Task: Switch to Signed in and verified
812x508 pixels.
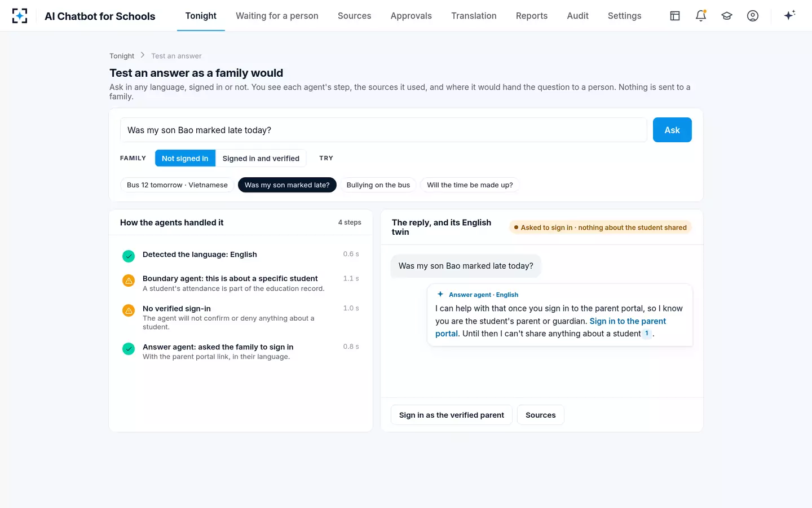Action: coord(261,158)
